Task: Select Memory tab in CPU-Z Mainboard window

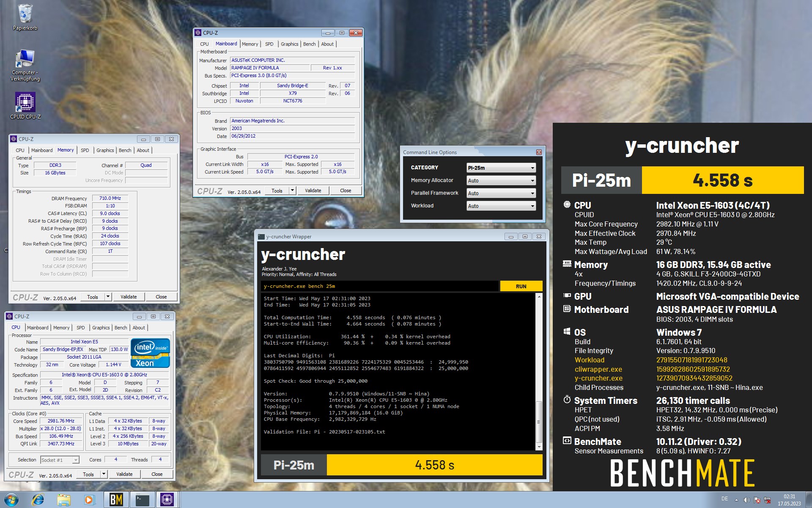Action: 250,44
